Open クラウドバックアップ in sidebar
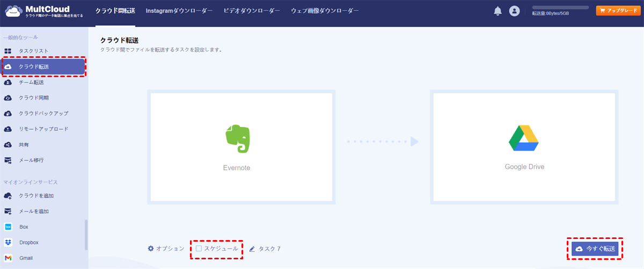 click(x=44, y=113)
